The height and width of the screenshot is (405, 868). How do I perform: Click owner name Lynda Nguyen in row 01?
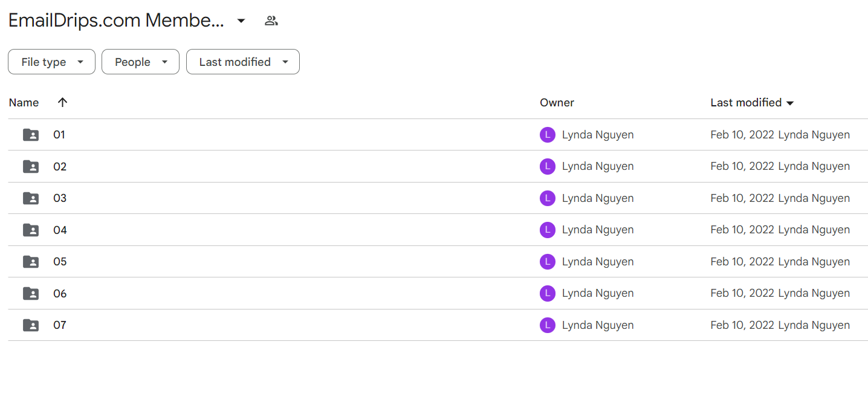click(x=598, y=135)
